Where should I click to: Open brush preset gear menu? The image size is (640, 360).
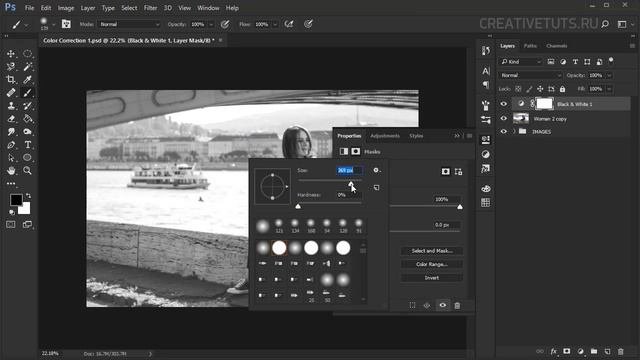(x=376, y=170)
